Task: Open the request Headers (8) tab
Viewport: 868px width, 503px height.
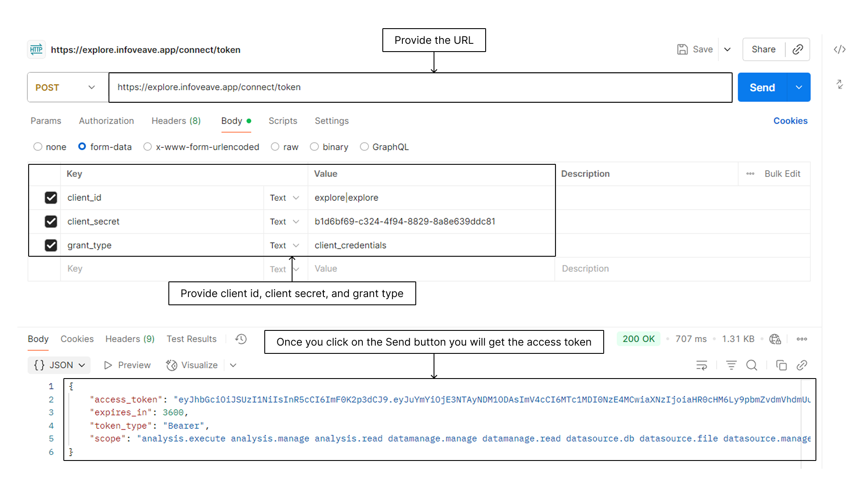Action: (176, 121)
